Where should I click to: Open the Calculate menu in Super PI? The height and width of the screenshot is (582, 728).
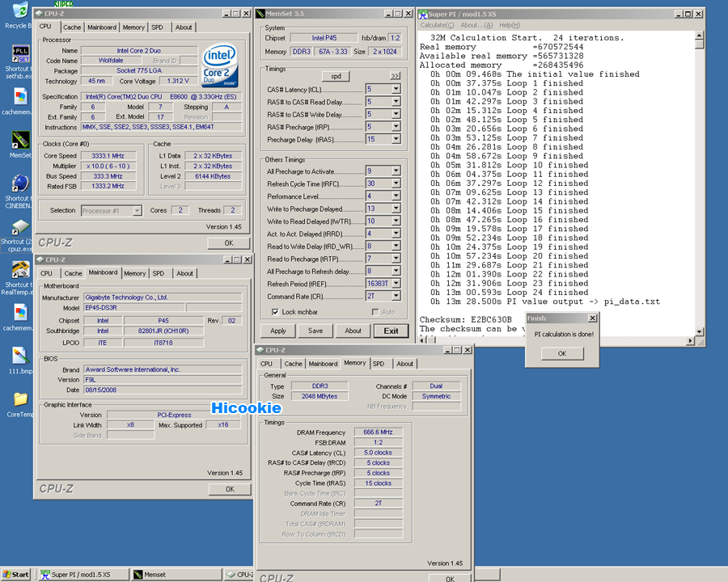coord(437,25)
